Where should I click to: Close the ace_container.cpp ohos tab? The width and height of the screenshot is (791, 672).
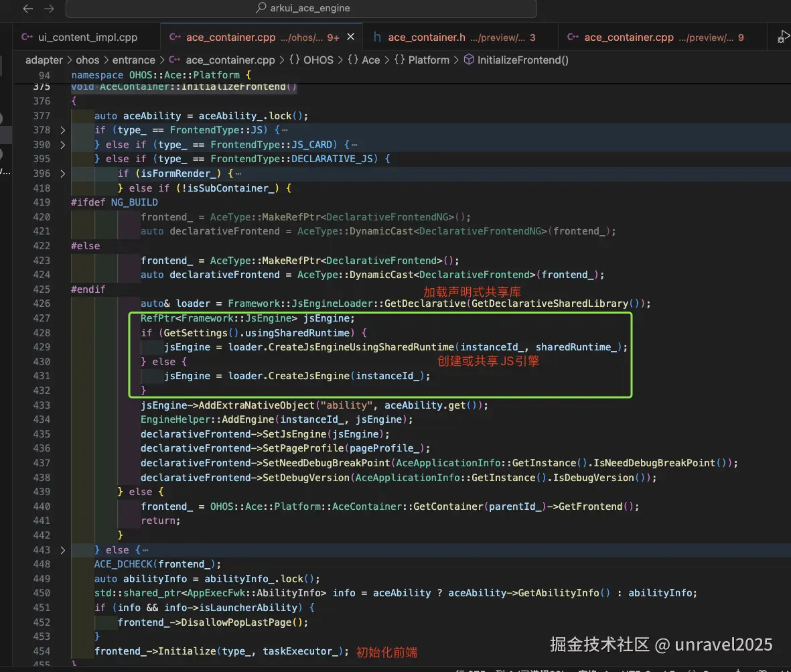click(x=350, y=37)
